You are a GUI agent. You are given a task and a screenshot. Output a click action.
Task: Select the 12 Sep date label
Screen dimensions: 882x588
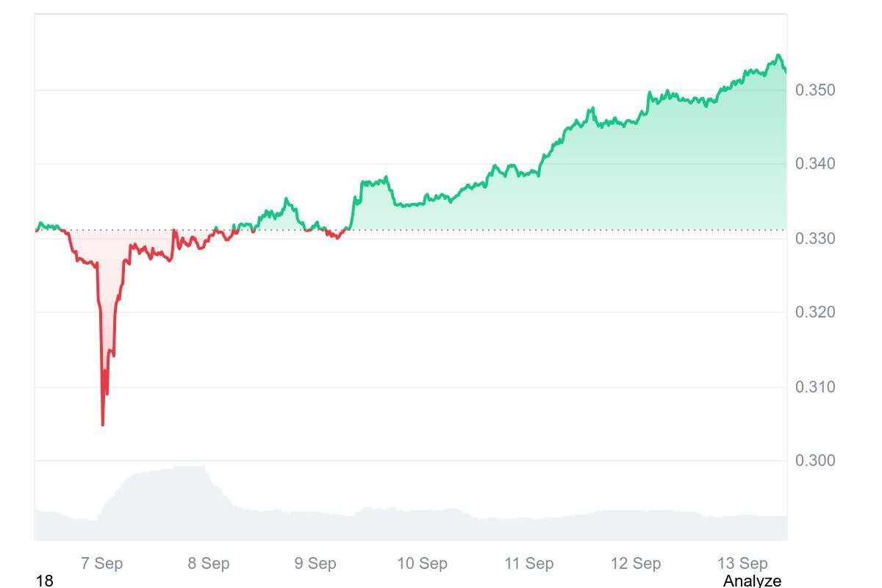[x=636, y=563]
